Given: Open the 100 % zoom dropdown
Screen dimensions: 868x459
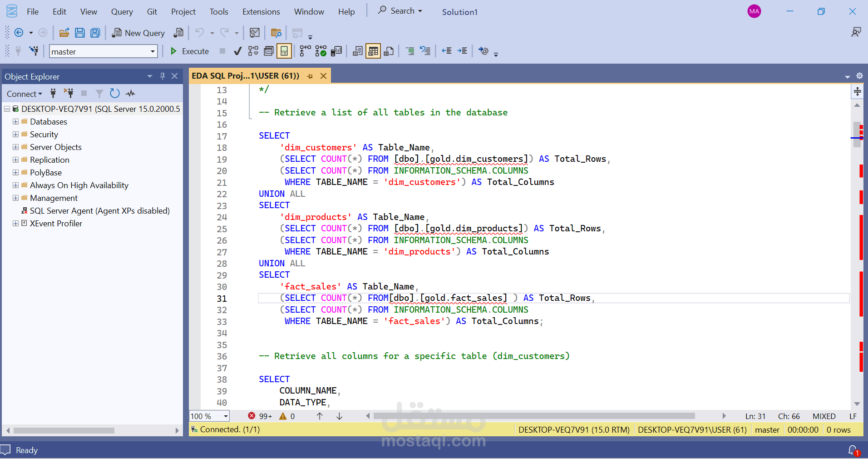Looking at the screenshot, I should click(x=225, y=416).
